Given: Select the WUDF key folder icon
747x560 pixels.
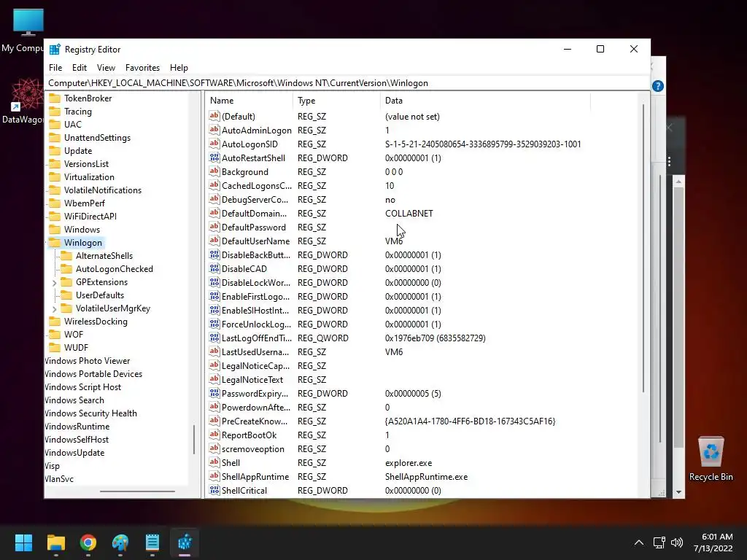Looking at the screenshot, I should click(55, 348).
